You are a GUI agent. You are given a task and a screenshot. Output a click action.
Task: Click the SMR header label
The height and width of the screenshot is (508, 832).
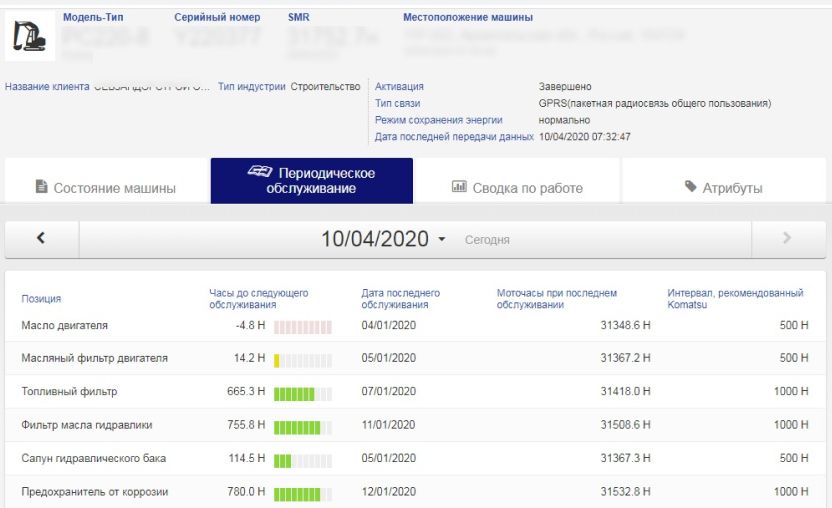point(299,17)
